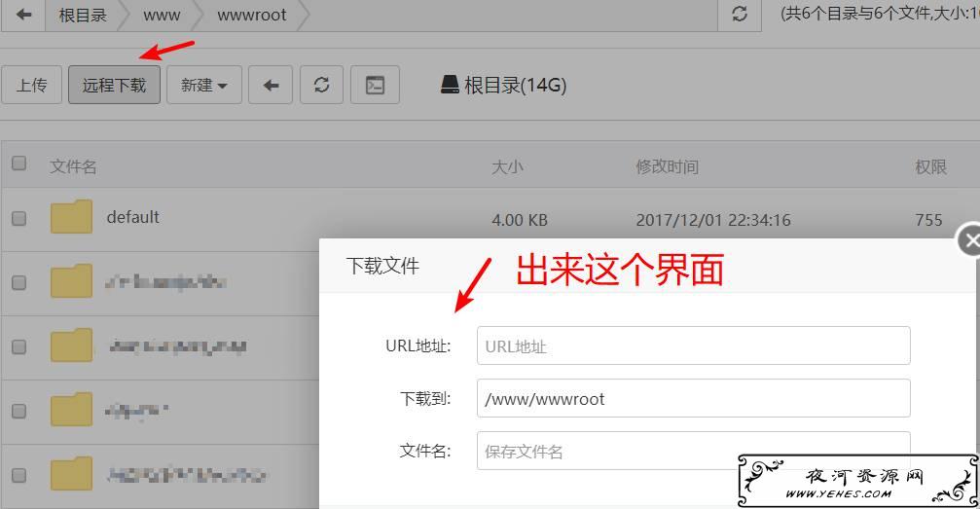Image resolution: width=980 pixels, height=509 pixels.
Task: Open 远程下载 remote download
Action: click(115, 85)
